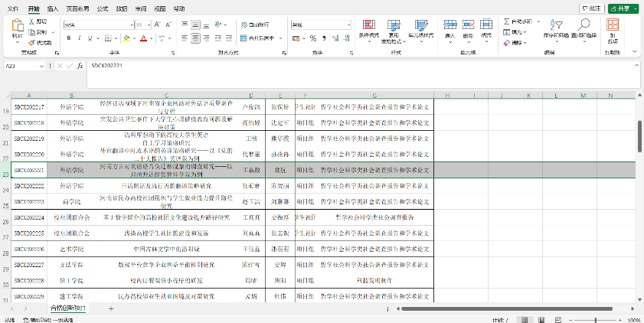Open the Insert ribbon tab
644x323 pixels.
pos(52,8)
